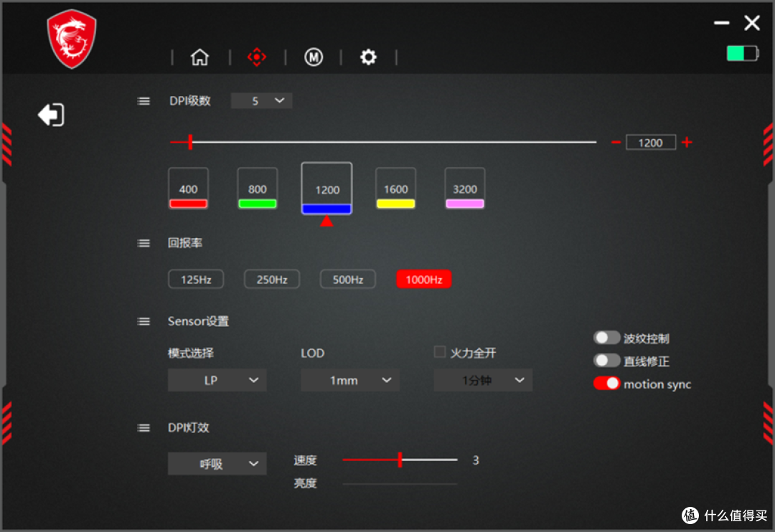Open the LOD 1mm dropdown
Screen dimensions: 775x532
350,380
